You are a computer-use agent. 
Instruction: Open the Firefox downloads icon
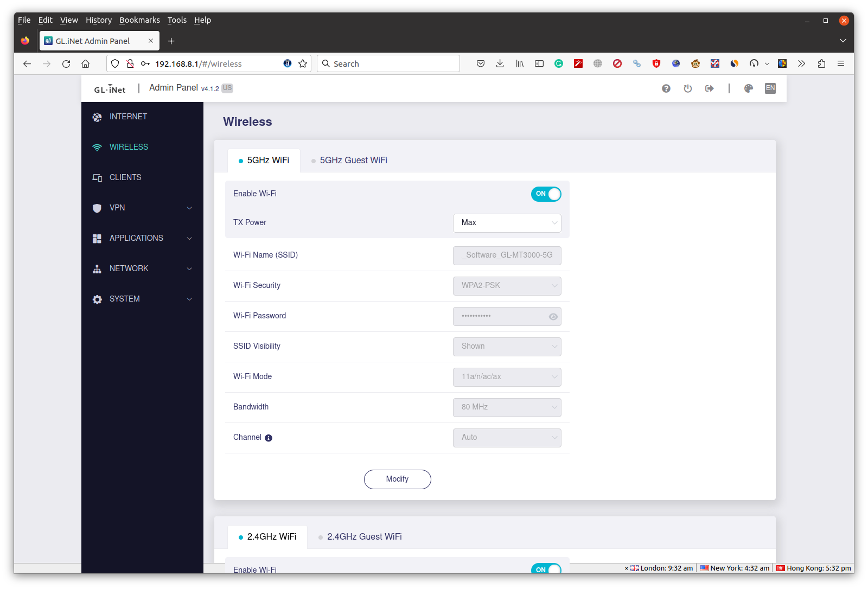coord(500,63)
